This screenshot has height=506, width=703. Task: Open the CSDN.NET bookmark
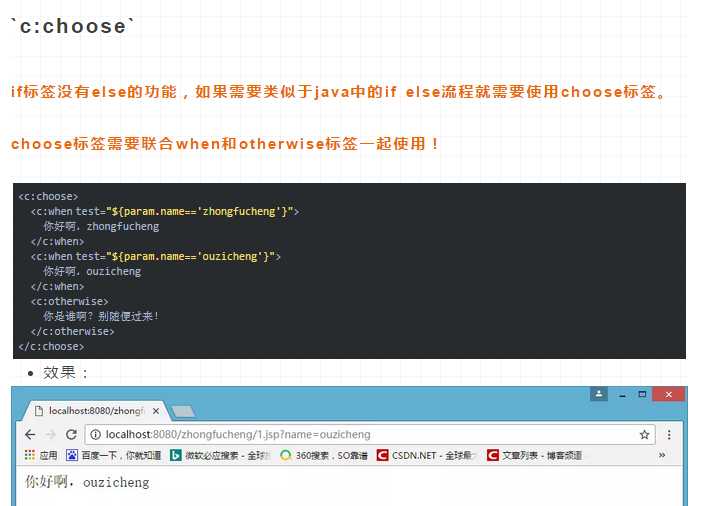pyautogui.click(x=427, y=455)
